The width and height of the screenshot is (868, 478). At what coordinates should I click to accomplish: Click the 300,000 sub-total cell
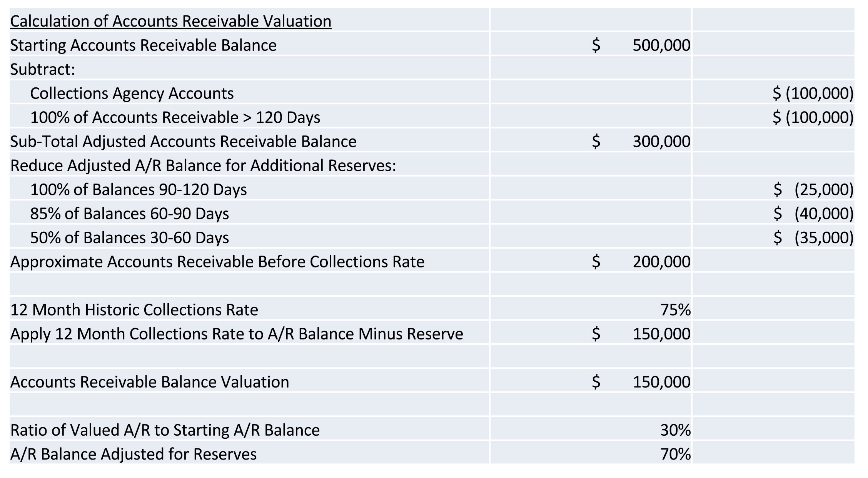(x=591, y=141)
